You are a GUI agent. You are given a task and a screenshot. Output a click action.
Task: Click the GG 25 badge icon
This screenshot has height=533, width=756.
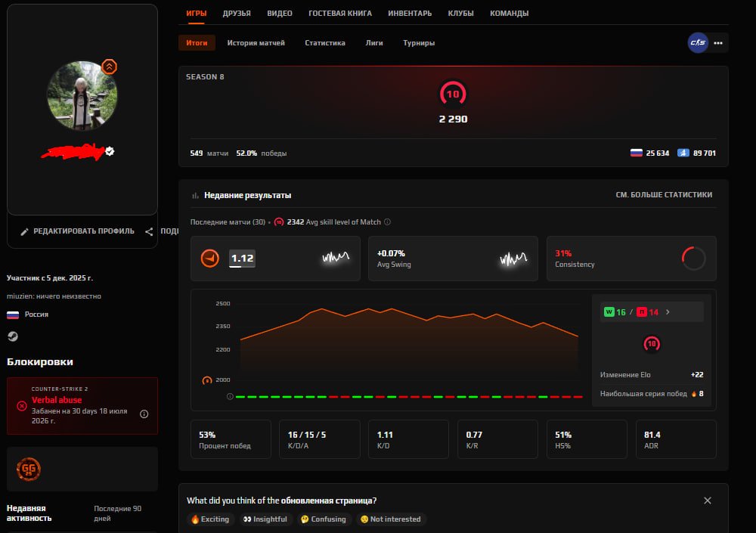tap(29, 469)
